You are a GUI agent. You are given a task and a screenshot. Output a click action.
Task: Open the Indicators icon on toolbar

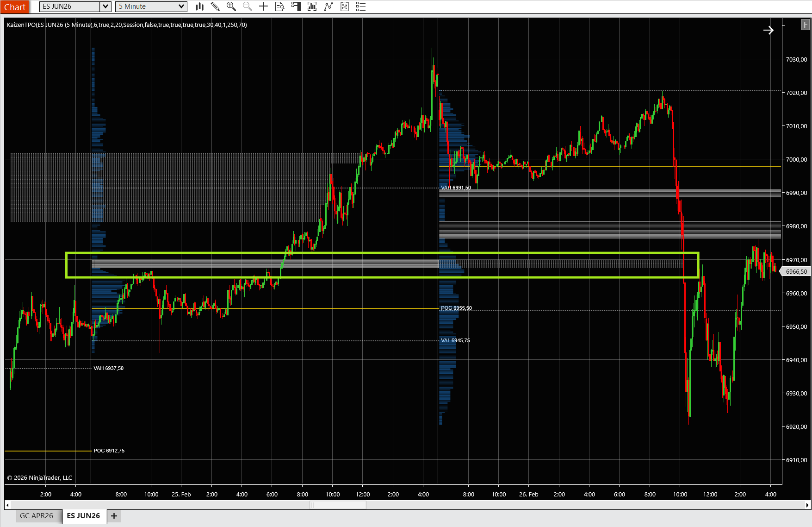(312, 6)
